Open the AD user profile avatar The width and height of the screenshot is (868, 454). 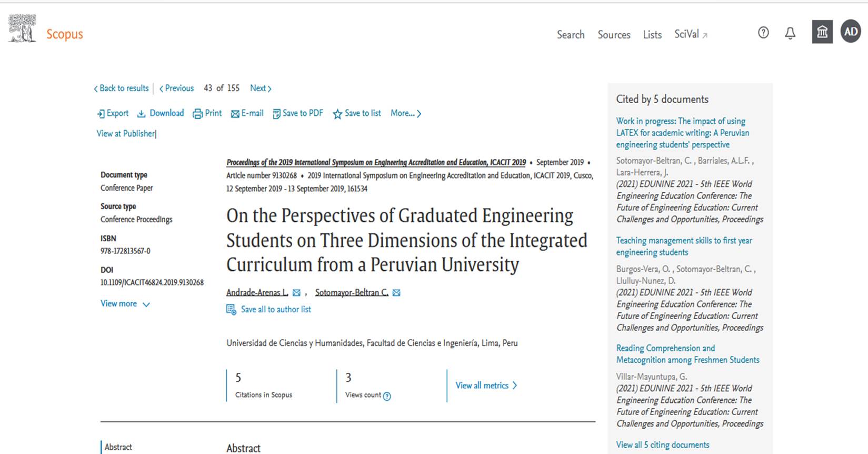tap(851, 32)
